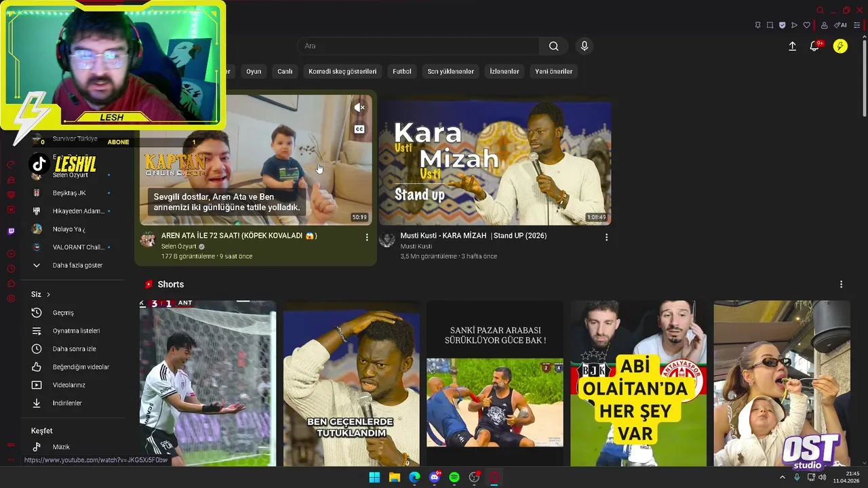The height and width of the screenshot is (488, 868).
Task: Click the browser pin icon in toolbar
Action: pyautogui.click(x=757, y=25)
